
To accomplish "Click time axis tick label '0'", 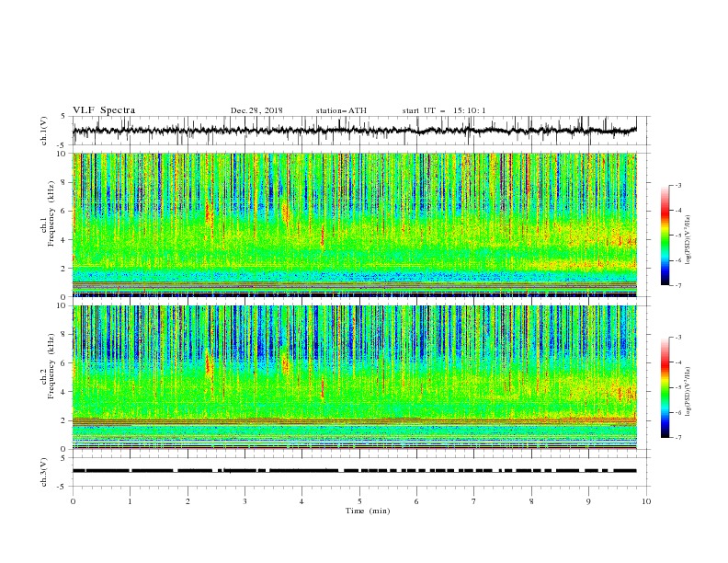I will coord(73,501).
